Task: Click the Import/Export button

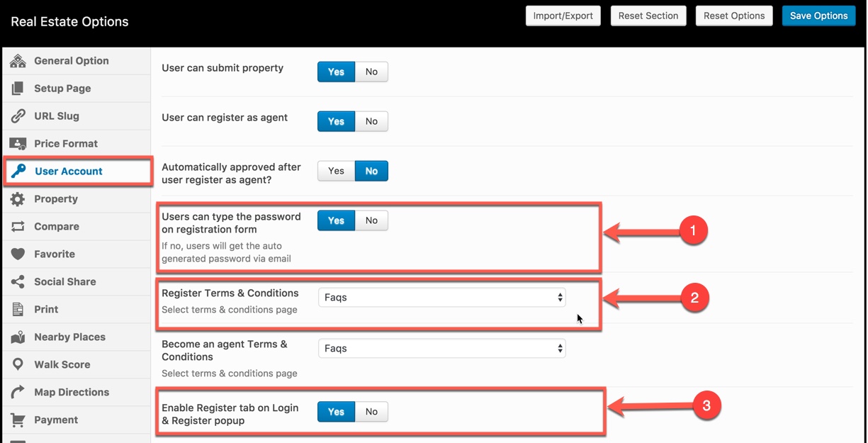Action: tap(563, 16)
